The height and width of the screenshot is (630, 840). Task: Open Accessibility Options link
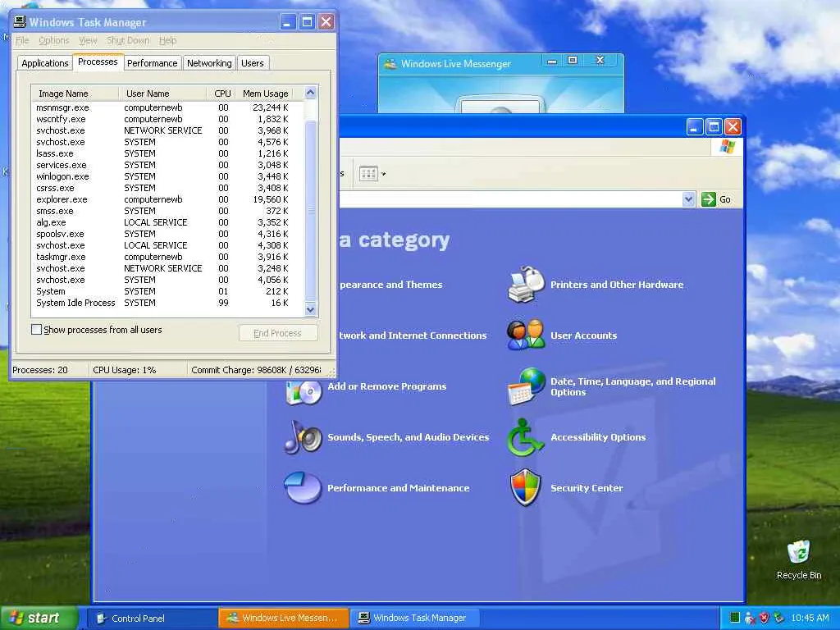click(598, 437)
